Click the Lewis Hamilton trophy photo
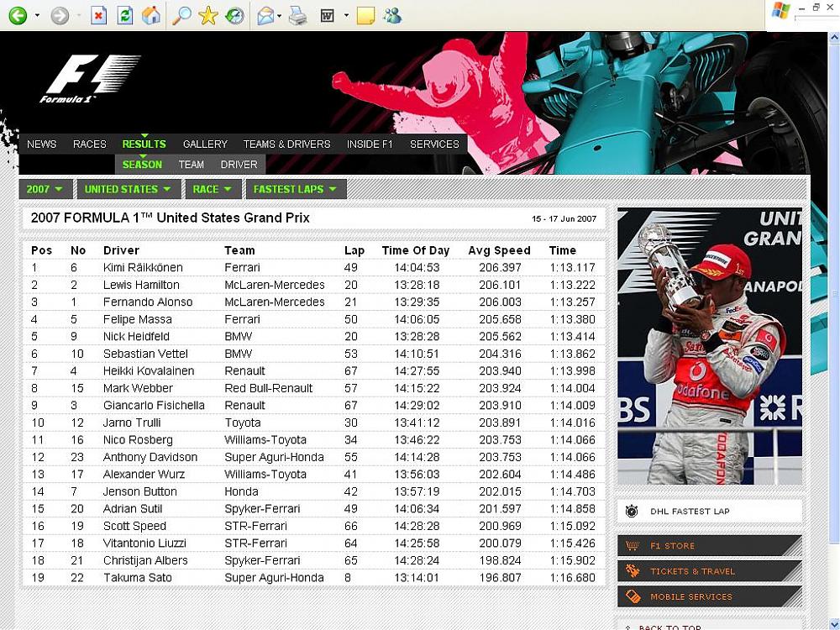The image size is (840, 630). [x=709, y=345]
